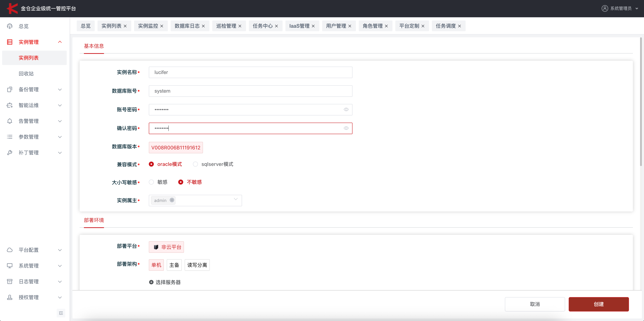Remove the admin tag with its x icon
This screenshot has height=321, width=644.
point(172,200)
